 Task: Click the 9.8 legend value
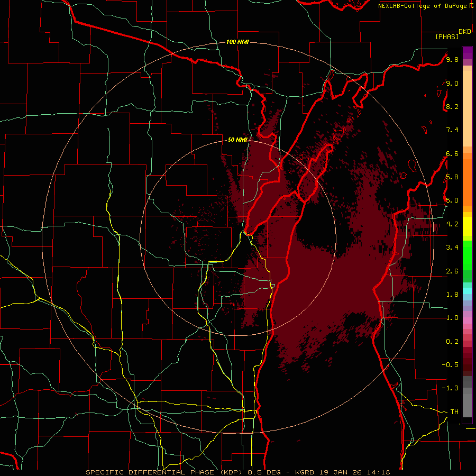(x=452, y=59)
